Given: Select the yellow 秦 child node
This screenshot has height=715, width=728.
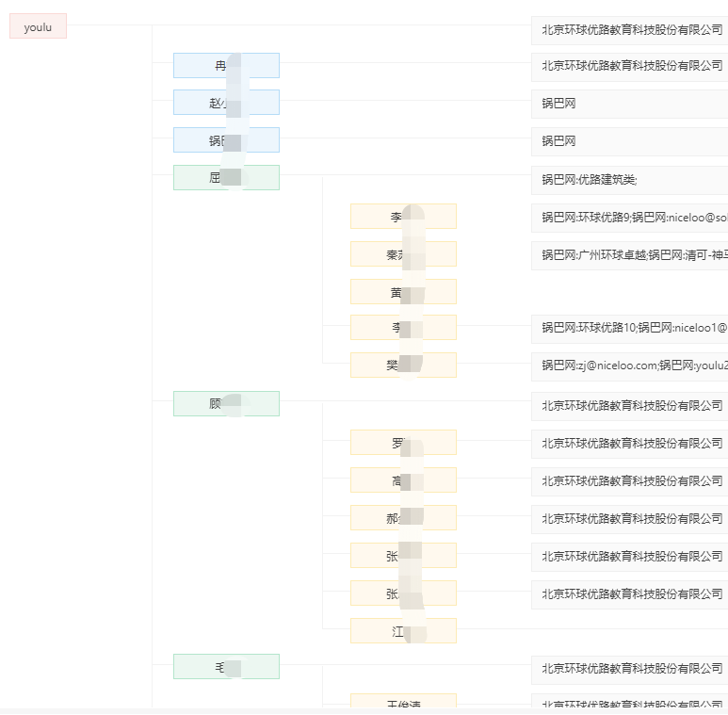Looking at the screenshot, I should click(x=402, y=254).
